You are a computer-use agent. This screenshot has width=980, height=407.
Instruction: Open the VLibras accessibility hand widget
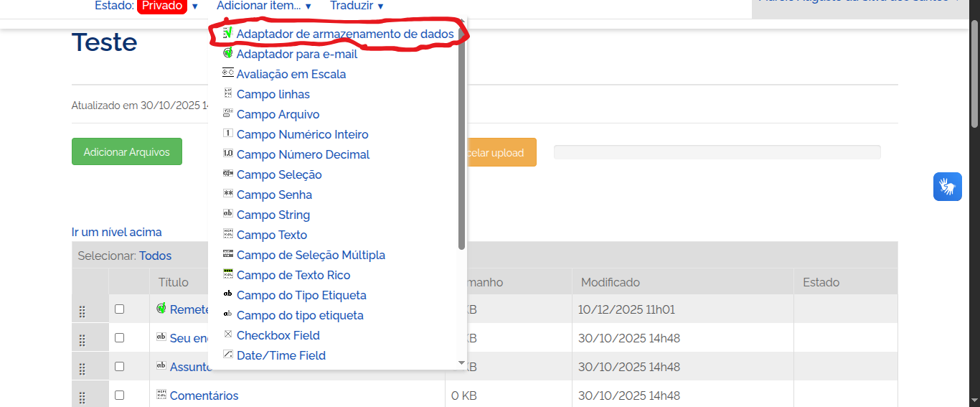pyautogui.click(x=947, y=187)
